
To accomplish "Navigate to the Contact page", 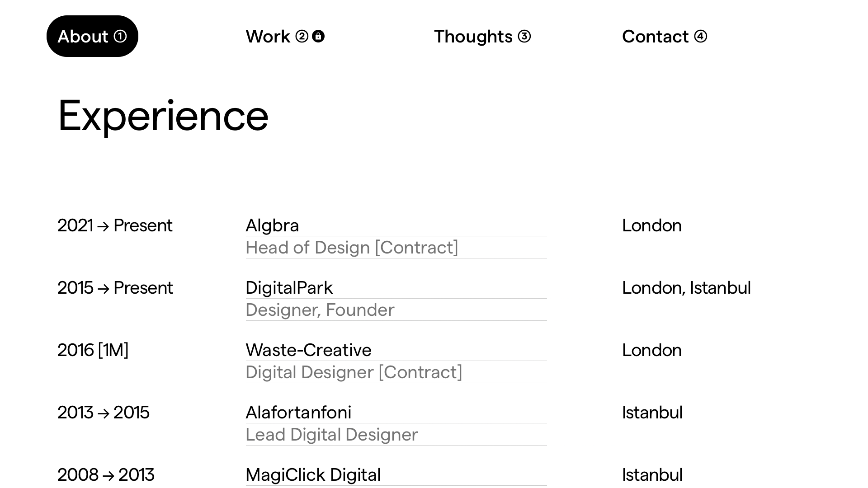I will (665, 36).
